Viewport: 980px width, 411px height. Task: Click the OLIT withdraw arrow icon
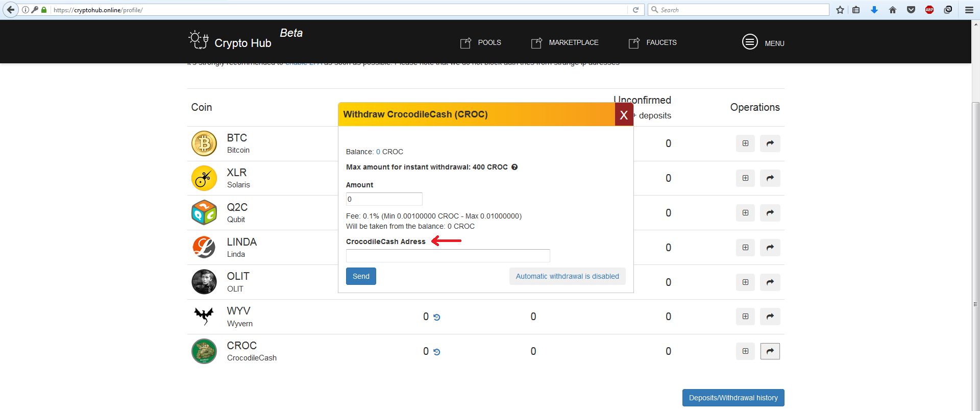pos(770,282)
